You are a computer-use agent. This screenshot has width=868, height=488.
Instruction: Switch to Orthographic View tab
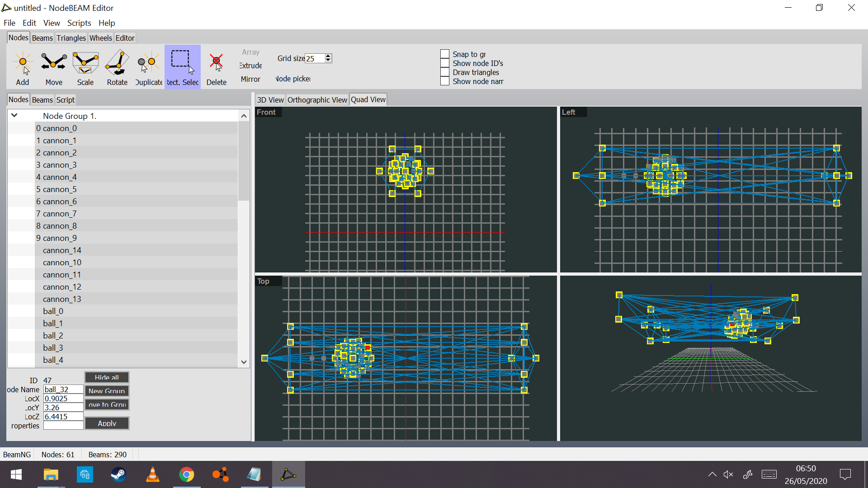tap(317, 100)
